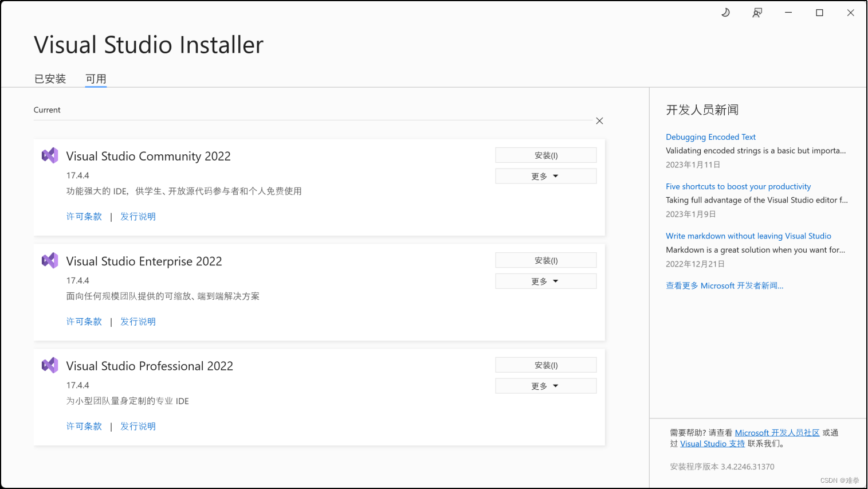Open the send feedback icon
Image resolution: width=868 pixels, height=489 pixels.
[757, 13]
